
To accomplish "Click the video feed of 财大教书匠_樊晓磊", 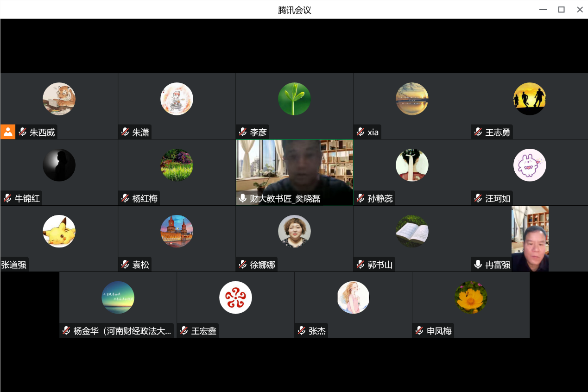I will pyautogui.click(x=294, y=172).
